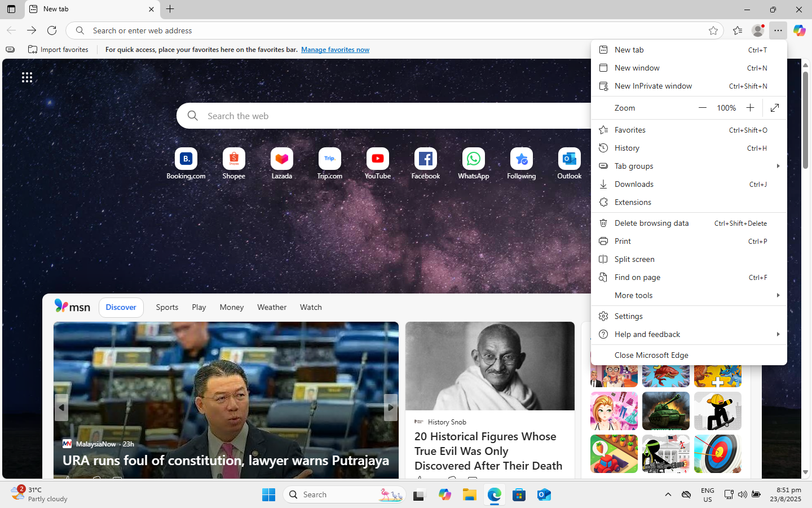Viewport: 812px width, 508px height.
Task: Choose Split screen menu item
Action: (x=689, y=259)
